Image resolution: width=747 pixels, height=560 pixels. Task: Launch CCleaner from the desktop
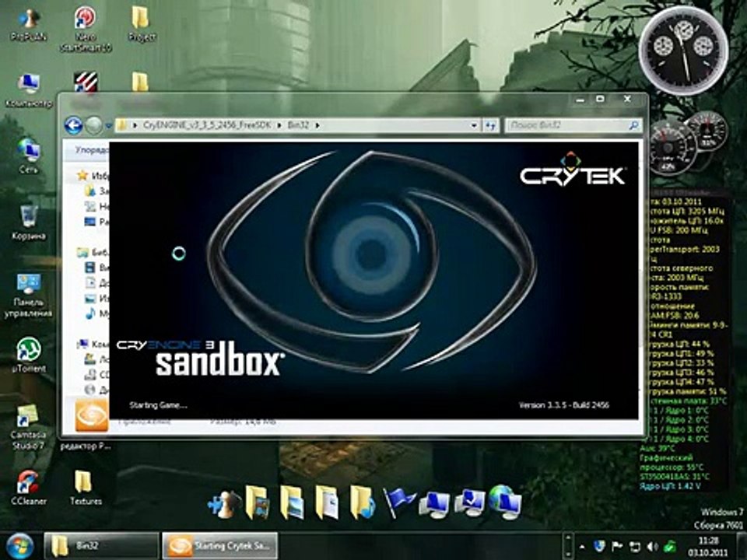[29, 488]
